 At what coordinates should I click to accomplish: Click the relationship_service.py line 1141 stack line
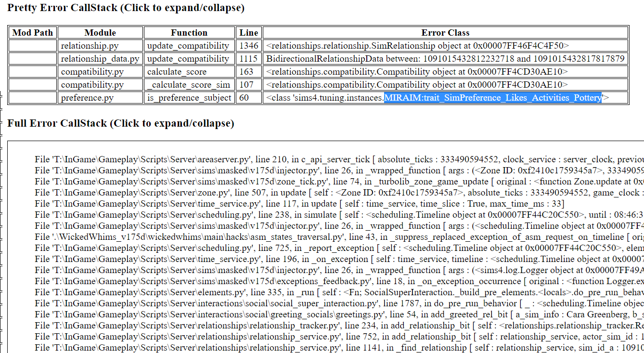click(339, 348)
